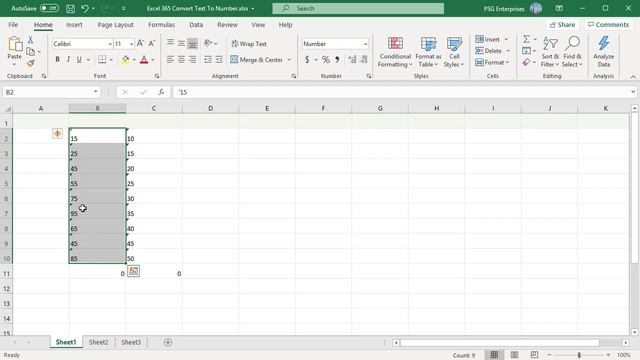Screen dimensions: 640x360
Task: Click Increase Decimal icon
Action: pos(352,60)
